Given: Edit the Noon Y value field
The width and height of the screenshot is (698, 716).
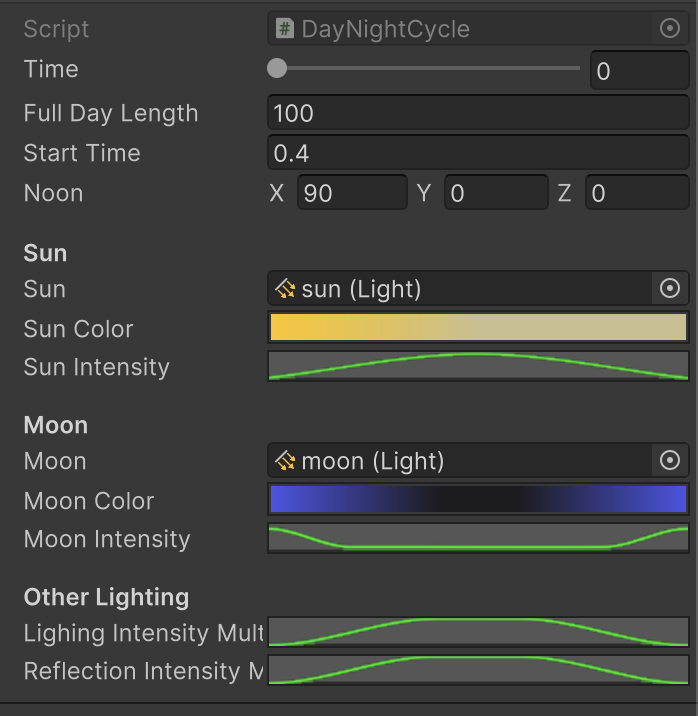Looking at the screenshot, I should 496,193.
